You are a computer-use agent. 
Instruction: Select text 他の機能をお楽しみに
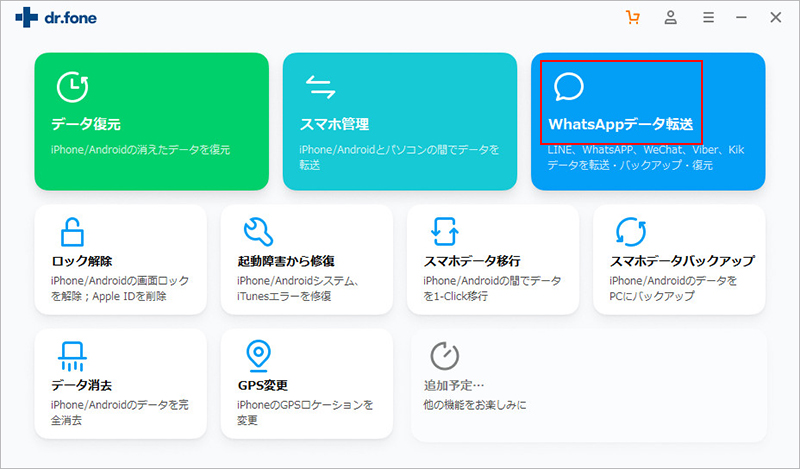[474, 405]
